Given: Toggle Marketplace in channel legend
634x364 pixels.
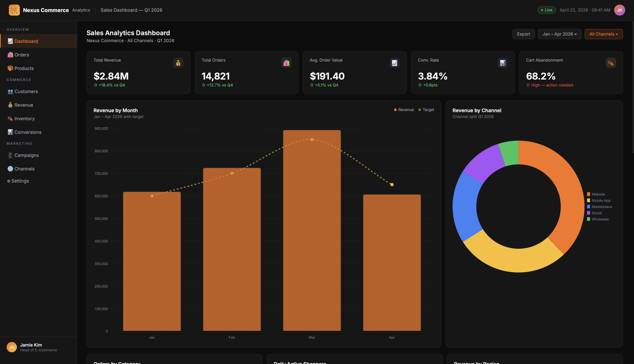Looking at the screenshot, I should pos(600,207).
